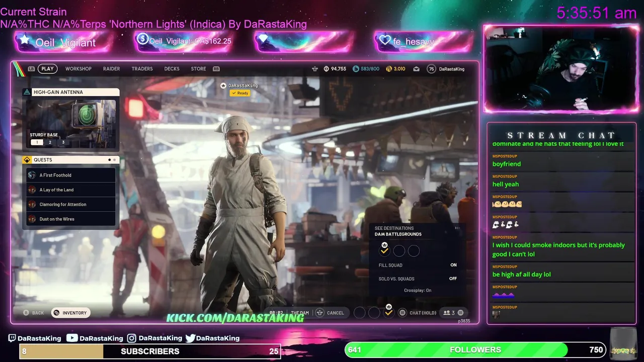Open the INVENTORY button
Screen dimensions: 644x362
[x=70, y=313]
